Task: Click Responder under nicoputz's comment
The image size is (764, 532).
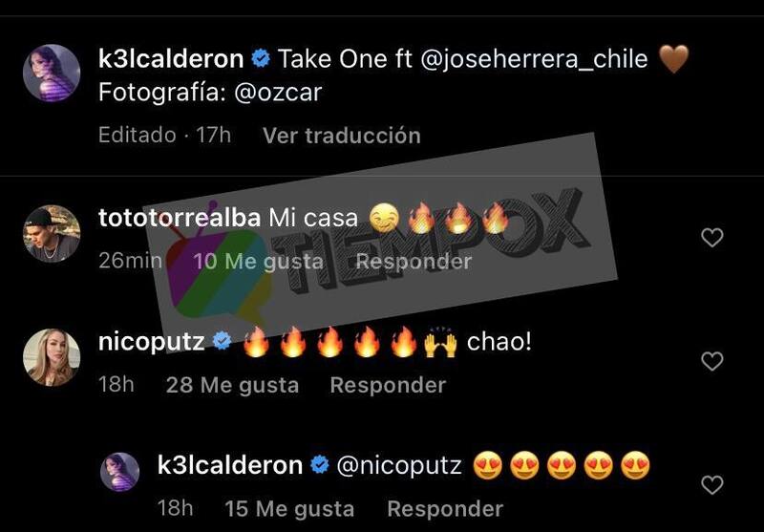Action: click(x=388, y=385)
